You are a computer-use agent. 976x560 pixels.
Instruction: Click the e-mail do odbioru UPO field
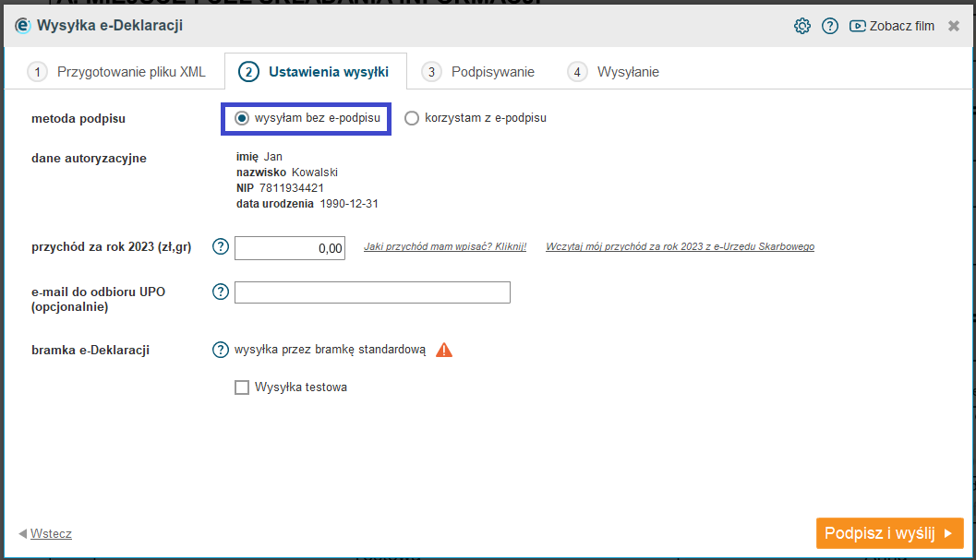click(x=372, y=292)
